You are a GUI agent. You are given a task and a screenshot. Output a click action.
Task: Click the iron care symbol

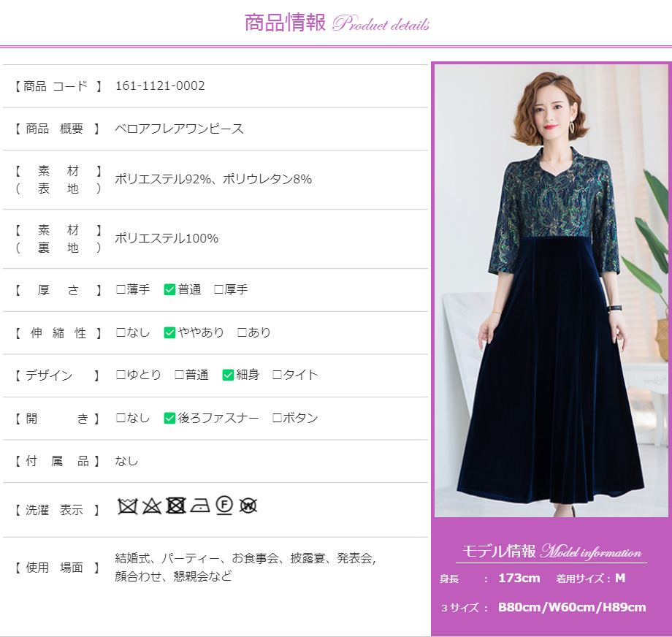pos(200,506)
